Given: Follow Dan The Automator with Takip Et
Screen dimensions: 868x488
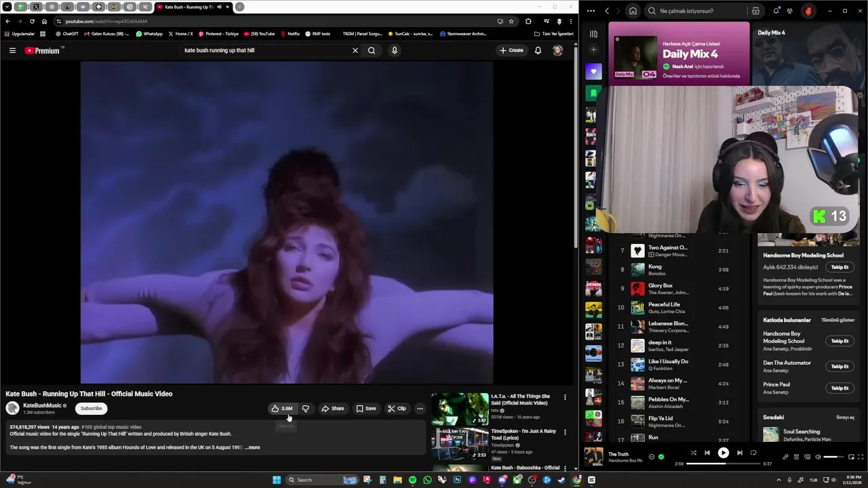Looking at the screenshot, I should click(x=840, y=366).
